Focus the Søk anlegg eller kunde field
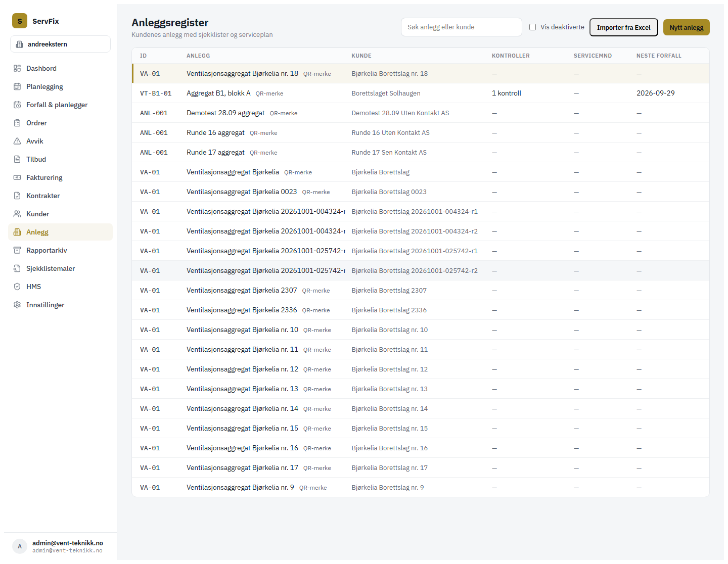Viewport: 728px width, 564px height. click(x=462, y=27)
